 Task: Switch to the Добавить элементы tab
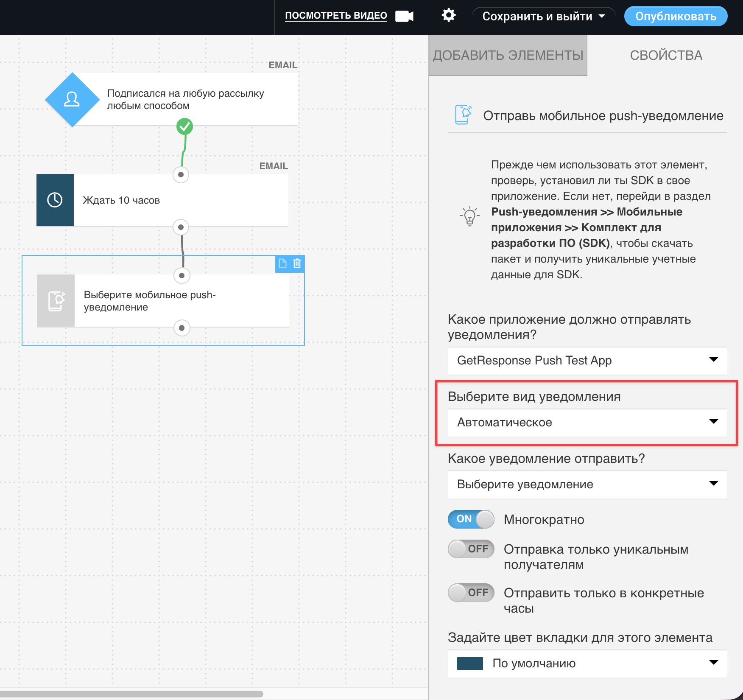coord(508,55)
